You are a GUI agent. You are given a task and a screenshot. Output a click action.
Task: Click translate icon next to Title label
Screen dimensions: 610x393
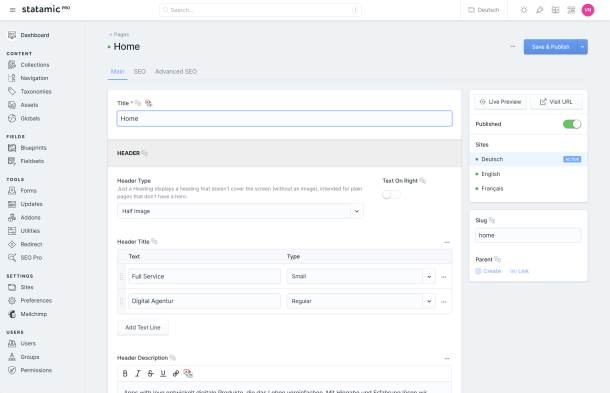click(148, 103)
